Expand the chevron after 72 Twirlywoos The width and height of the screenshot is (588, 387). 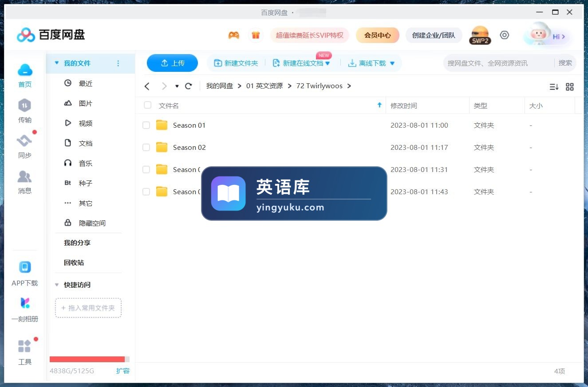point(349,86)
